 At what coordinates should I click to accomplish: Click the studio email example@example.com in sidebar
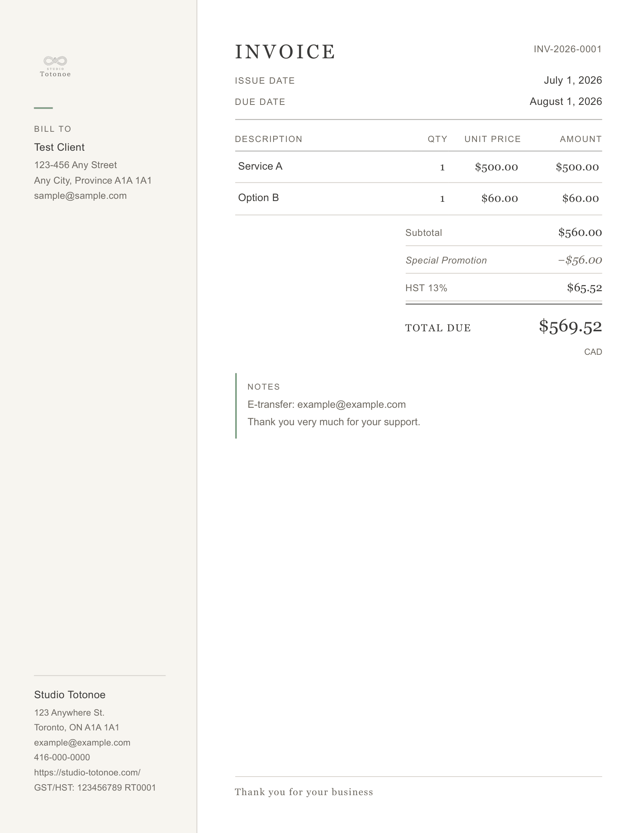click(x=82, y=743)
